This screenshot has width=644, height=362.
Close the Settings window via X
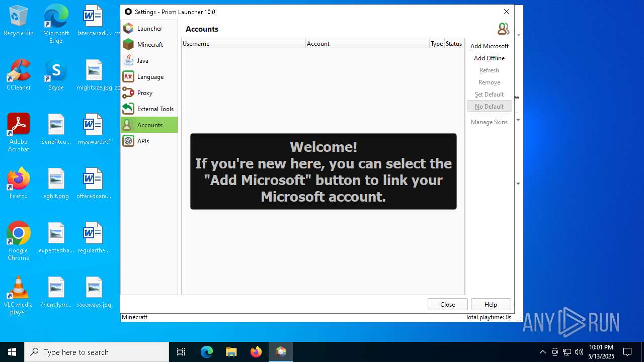coord(507,12)
